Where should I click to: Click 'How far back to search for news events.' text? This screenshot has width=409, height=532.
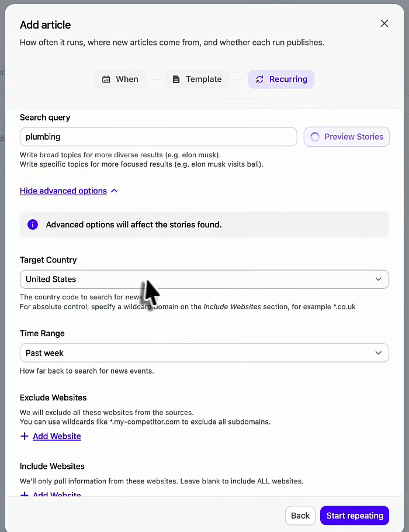pos(87,371)
